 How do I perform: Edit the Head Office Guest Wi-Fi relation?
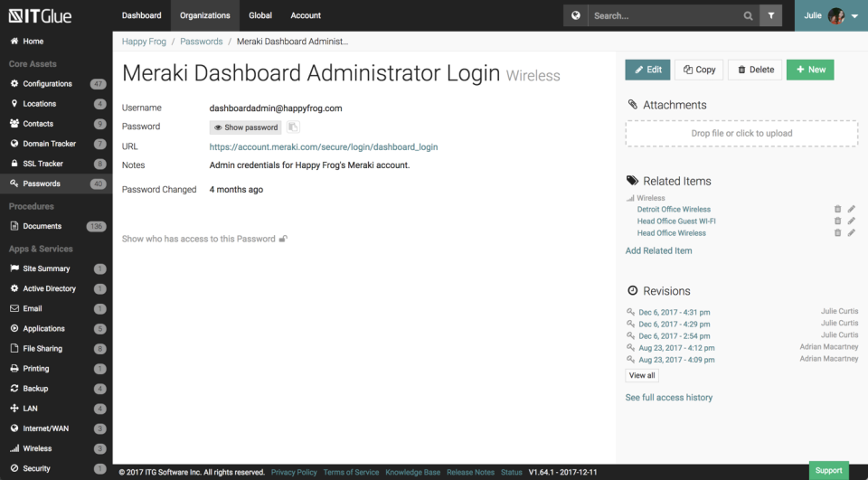[851, 221]
